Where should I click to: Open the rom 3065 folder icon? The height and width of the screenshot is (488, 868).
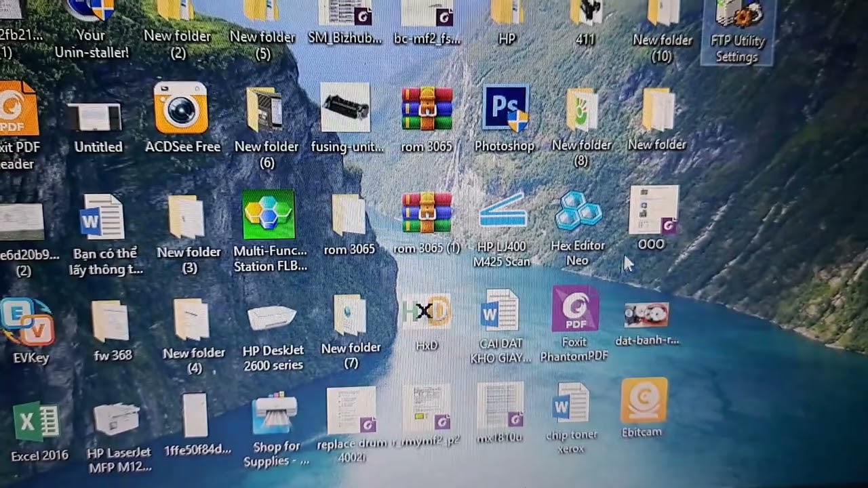349,216
